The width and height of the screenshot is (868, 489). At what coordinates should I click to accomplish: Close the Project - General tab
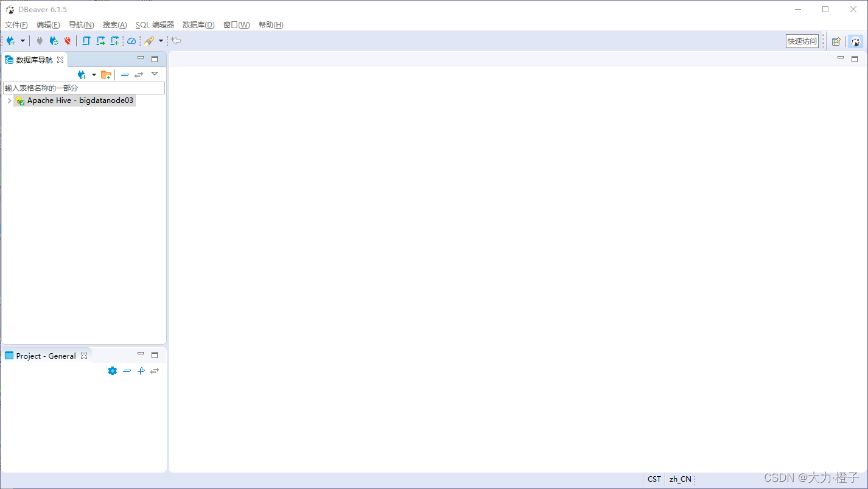(x=84, y=356)
